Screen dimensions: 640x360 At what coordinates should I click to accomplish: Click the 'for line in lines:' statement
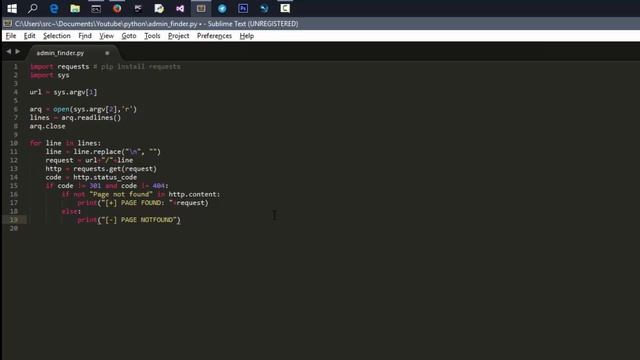tap(65, 143)
